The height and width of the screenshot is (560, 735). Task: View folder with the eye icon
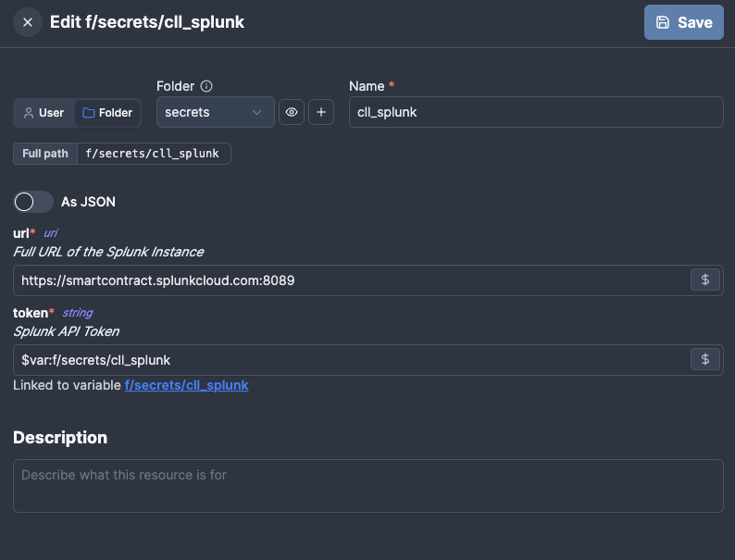click(292, 112)
